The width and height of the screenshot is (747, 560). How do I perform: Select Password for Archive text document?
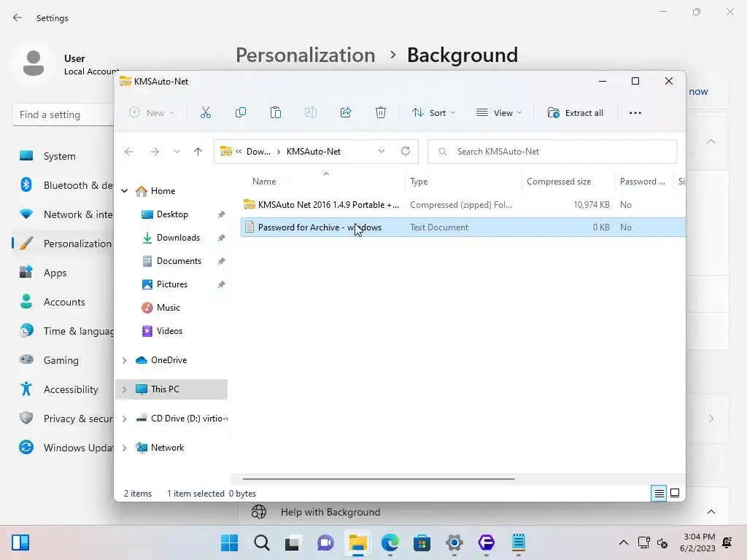coord(462,227)
